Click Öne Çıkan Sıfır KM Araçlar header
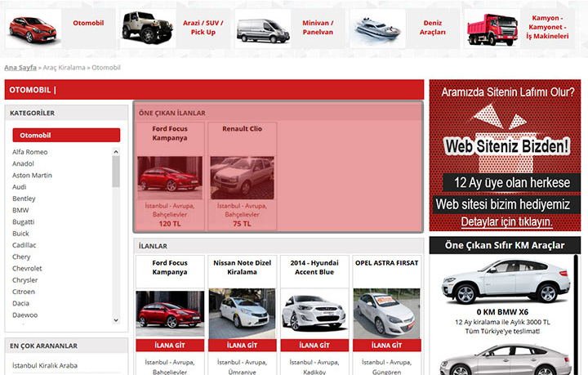588x375 pixels. click(505, 245)
